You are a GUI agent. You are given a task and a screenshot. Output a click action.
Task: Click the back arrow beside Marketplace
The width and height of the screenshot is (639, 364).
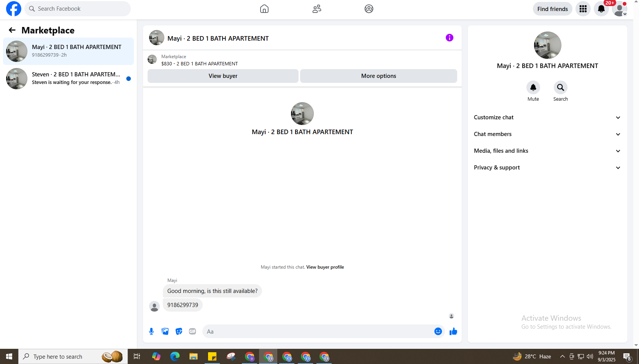[x=12, y=30]
